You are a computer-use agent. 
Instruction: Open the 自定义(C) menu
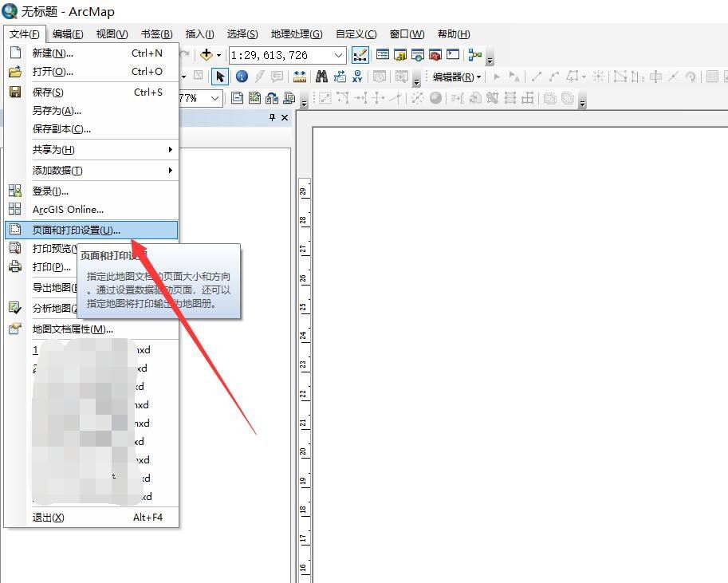(x=356, y=34)
